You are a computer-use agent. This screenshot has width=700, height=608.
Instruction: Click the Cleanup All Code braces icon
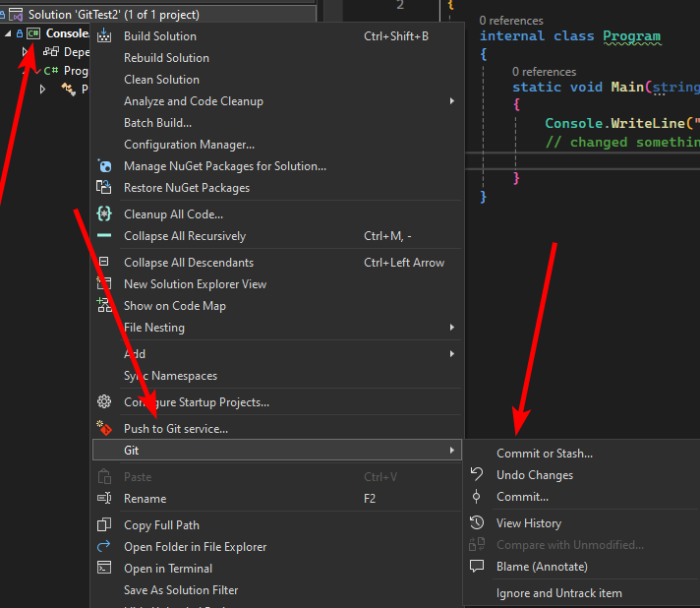tap(104, 214)
